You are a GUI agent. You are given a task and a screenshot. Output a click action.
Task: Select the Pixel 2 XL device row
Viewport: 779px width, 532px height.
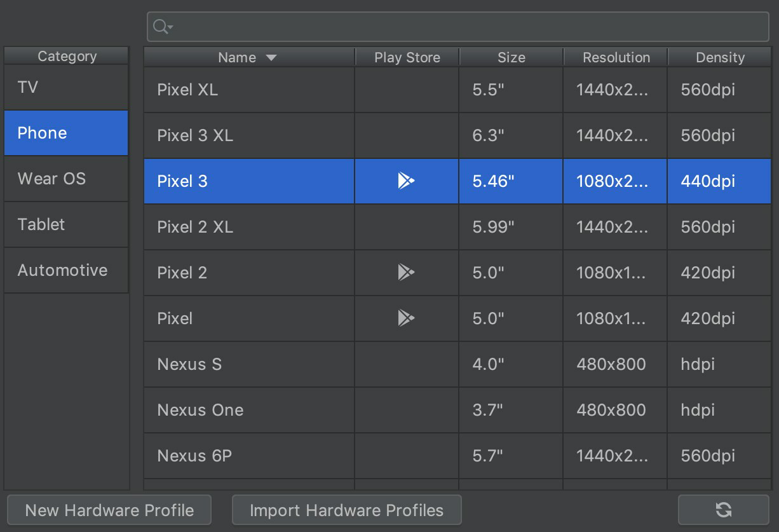pos(457,227)
